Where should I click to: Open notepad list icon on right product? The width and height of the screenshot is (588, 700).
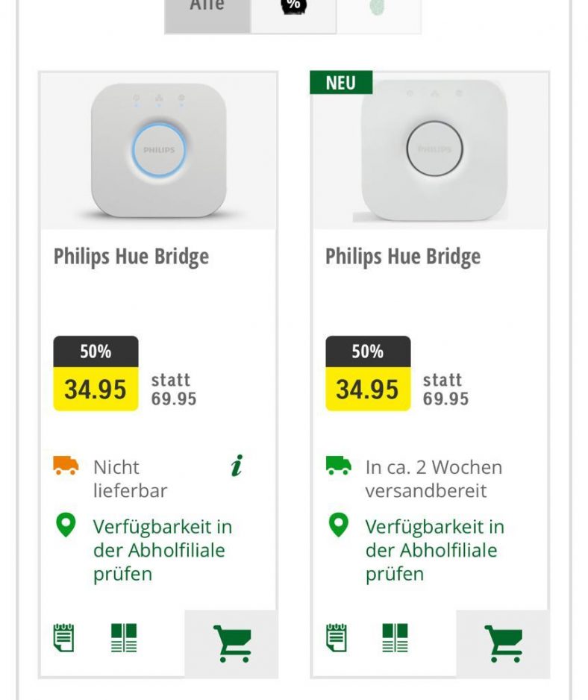[x=337, y=638]
